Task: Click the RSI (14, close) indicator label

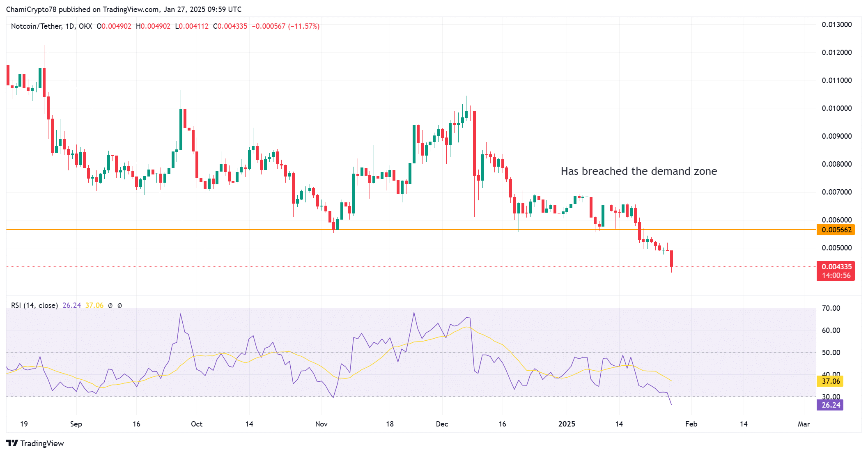Action: point(34,305)
